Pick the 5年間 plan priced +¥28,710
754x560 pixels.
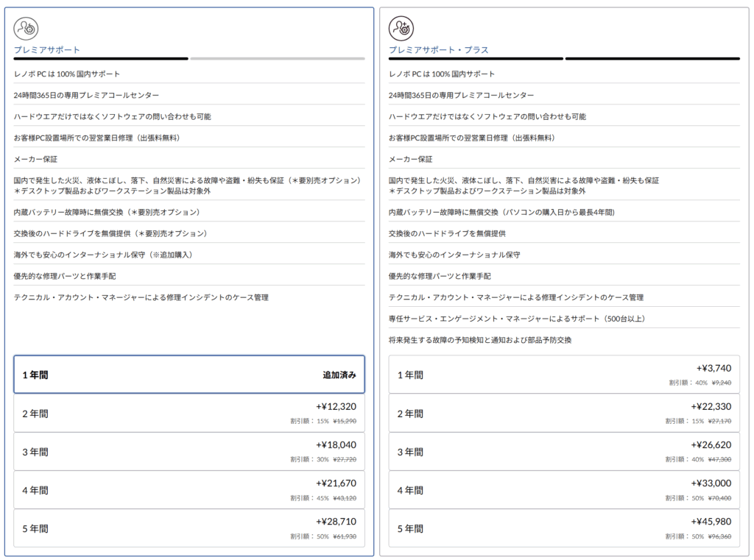click(x=189, y=528)
